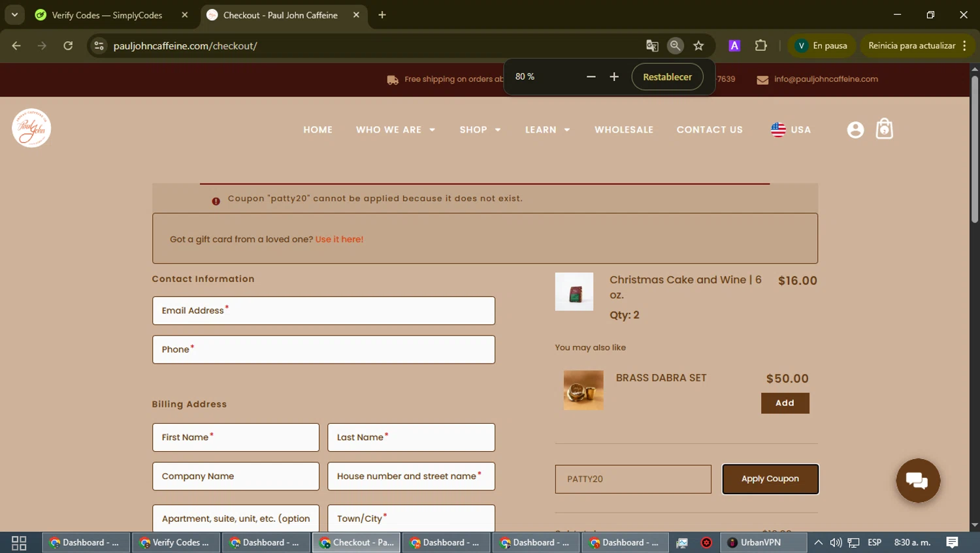Open the volume control in system tray
The height and width of the screenshot is (553, 980).
[836, 543]
